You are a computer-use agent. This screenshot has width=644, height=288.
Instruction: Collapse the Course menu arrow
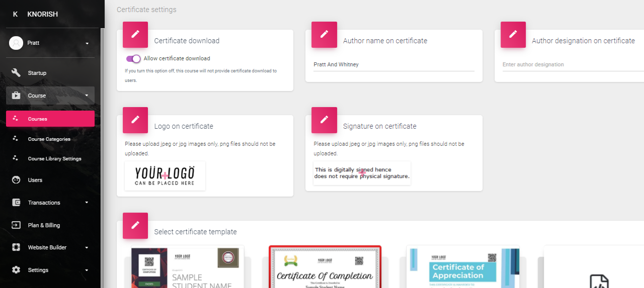[87, 95]
